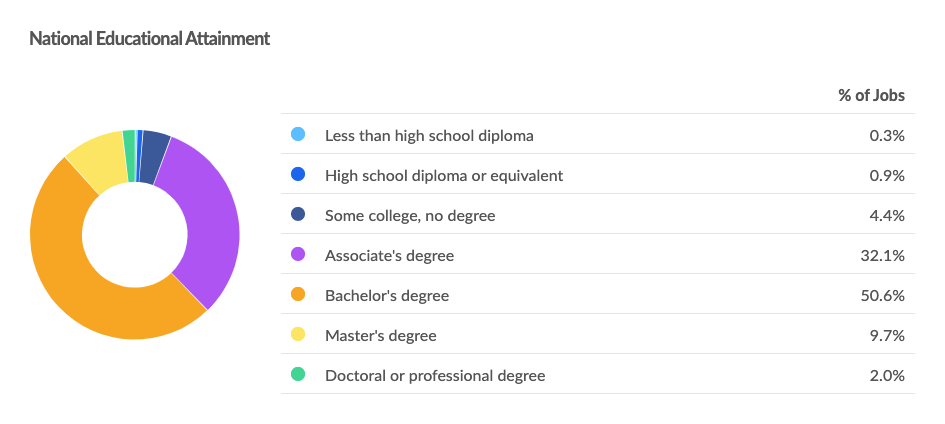Click the green Doctoral degree legend dot
The image size is (945, 424).
(x=298, y=375)
